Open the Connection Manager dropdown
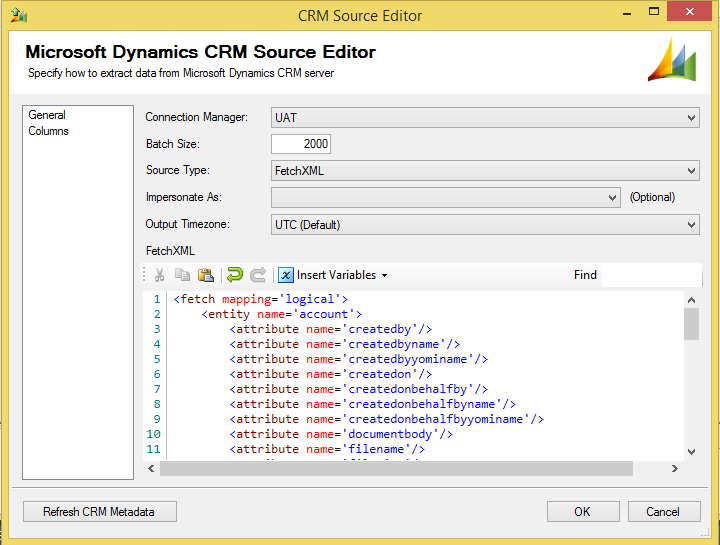The height and width of the screenshot is (545, 720). [691, 118]
